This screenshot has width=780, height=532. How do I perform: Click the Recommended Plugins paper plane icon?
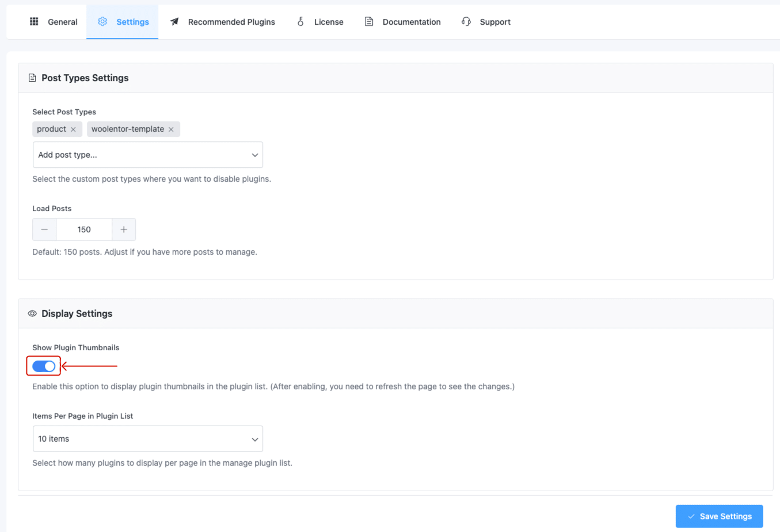[x=174, y=21]
